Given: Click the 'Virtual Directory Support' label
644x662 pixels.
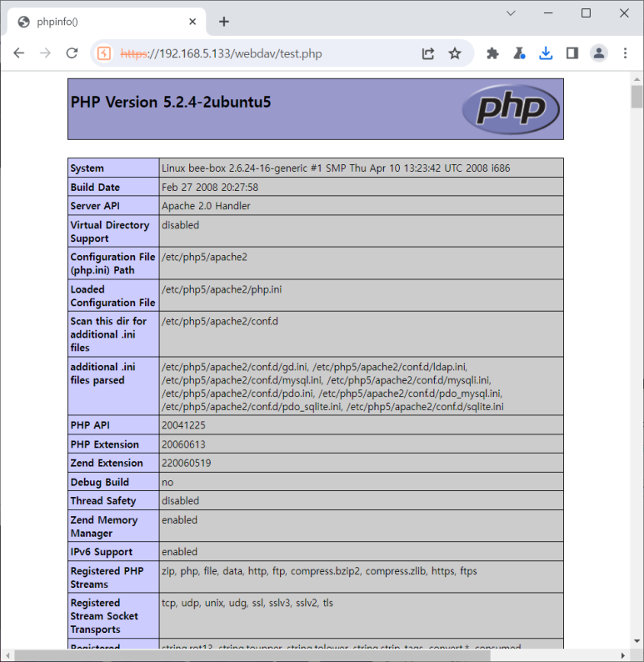Looking at the screenshot, I should [x=110, y=231].
